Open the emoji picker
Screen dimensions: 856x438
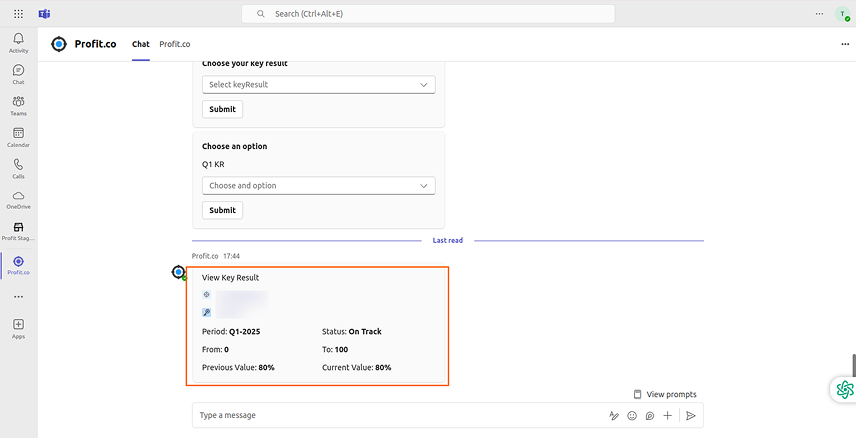[x=632, y=416]
